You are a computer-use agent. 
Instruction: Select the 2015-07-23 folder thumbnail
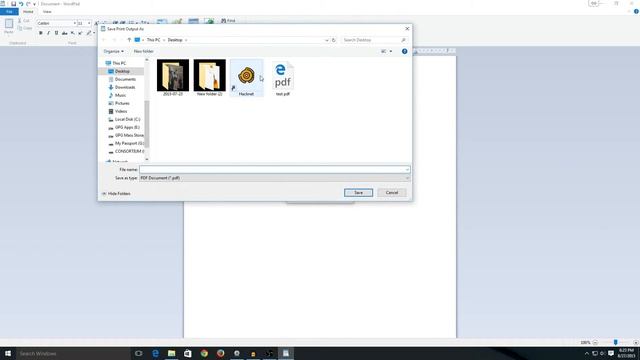point(173,78)
